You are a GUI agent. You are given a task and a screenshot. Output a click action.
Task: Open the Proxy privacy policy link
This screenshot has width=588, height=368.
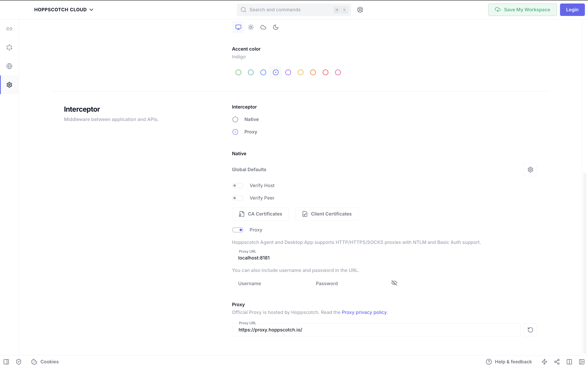tap(364, 312)
